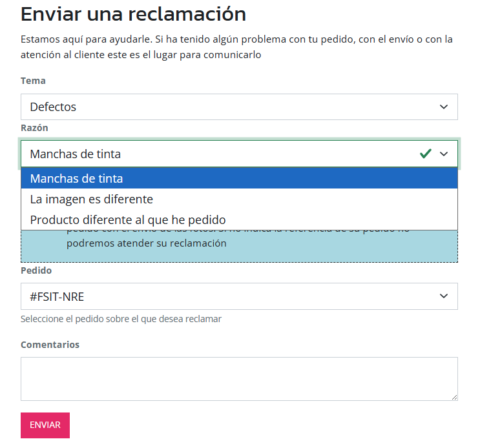Image resolution: width=480 pixels, height=448 pixels.
Task: Select the highlighted "Manchas de tinta" option
Action: coord(76,178)
